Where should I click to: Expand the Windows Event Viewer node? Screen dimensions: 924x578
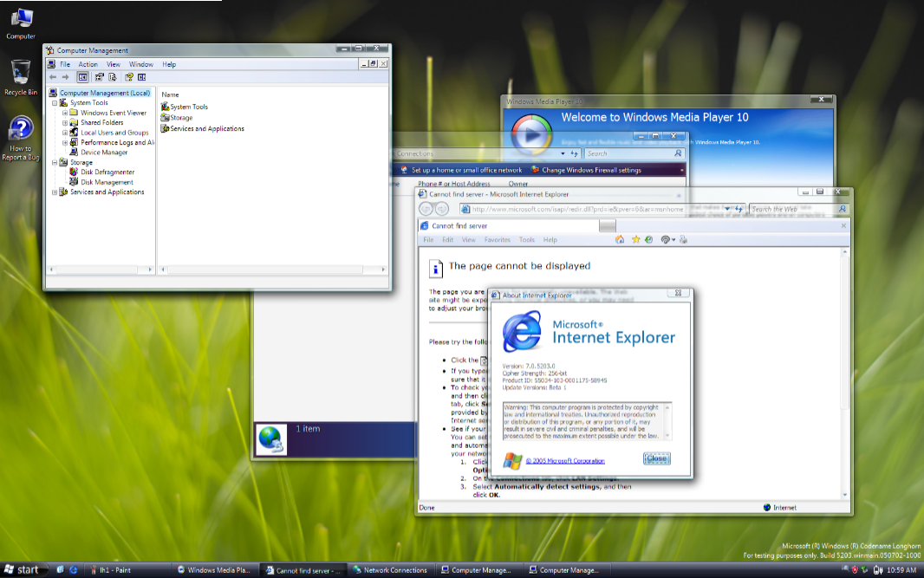64,113
